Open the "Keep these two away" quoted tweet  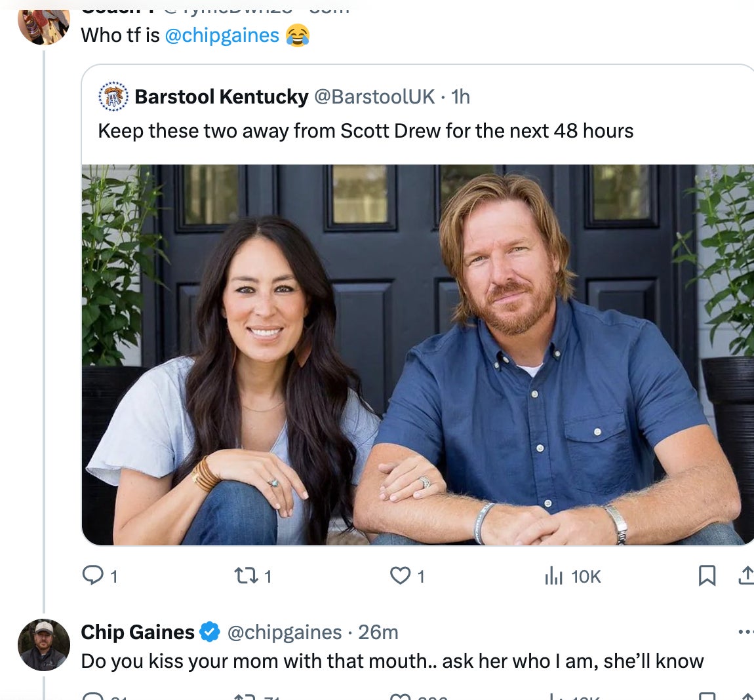point(366,131)
